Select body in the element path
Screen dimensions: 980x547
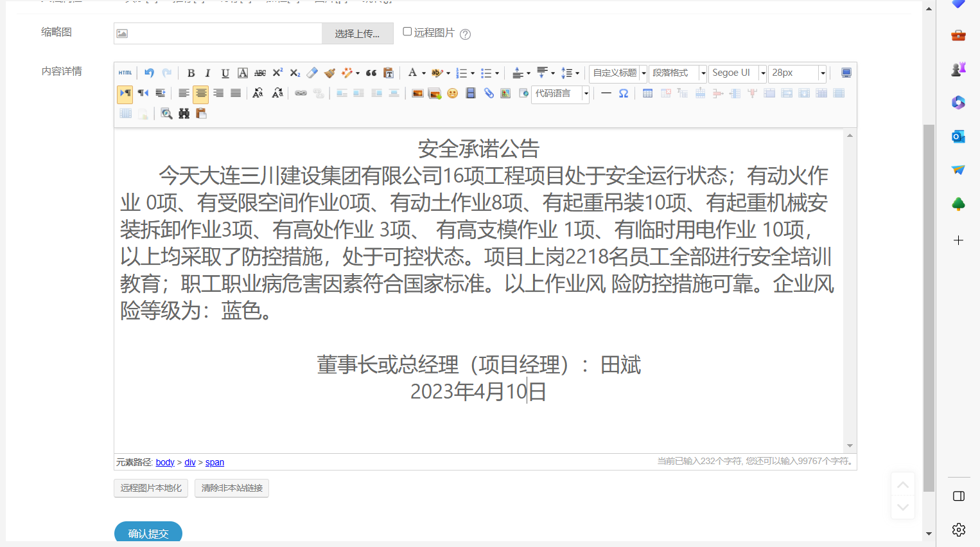165,462
